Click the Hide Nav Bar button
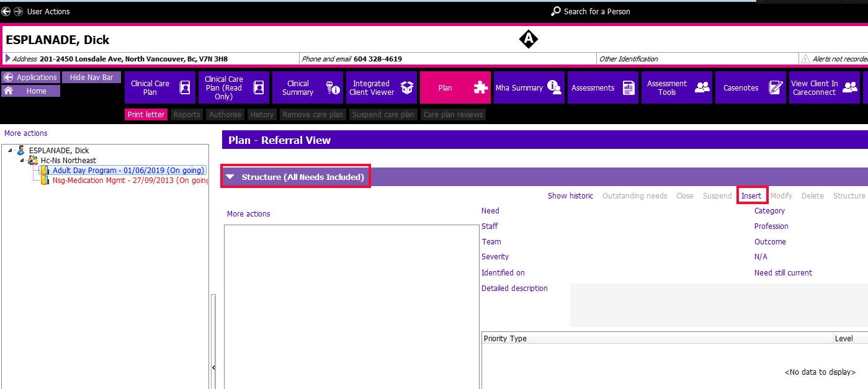Screen dimensions: 868x389 click(91, 78)
